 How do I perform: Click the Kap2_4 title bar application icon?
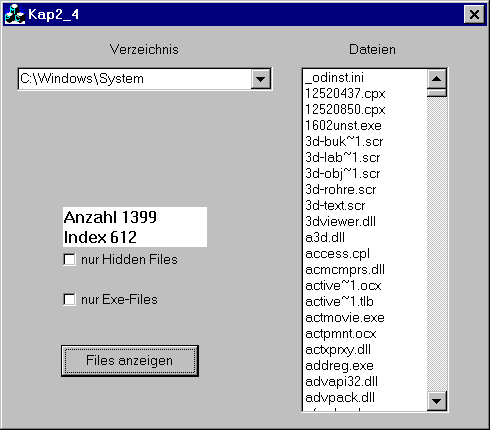15,14
